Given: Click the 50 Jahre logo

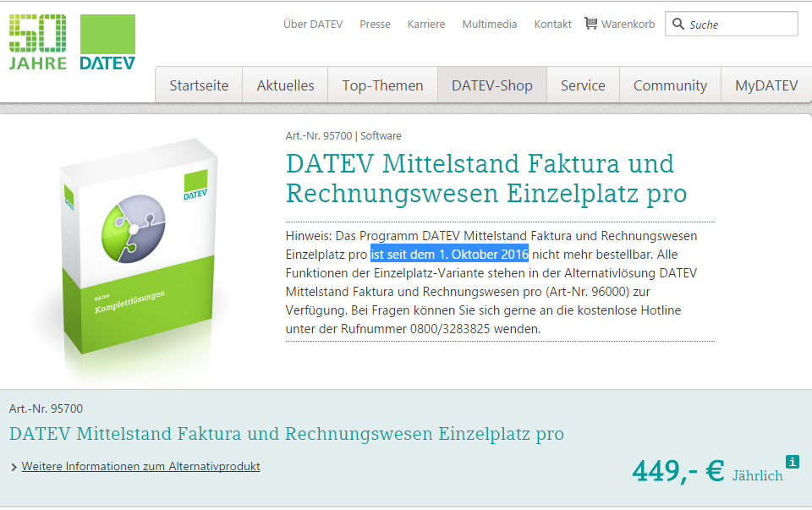Looking at the screenshot, I should pos(38,42).
